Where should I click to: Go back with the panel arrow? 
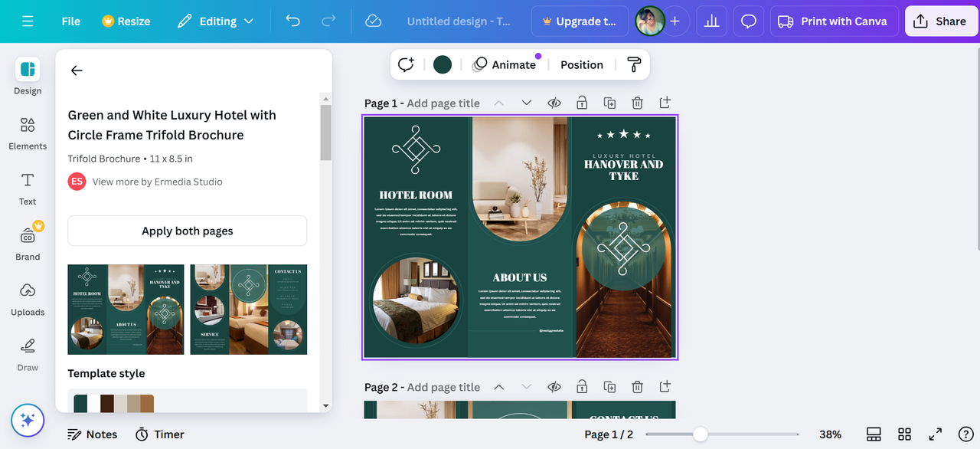[x=77, y=70]
